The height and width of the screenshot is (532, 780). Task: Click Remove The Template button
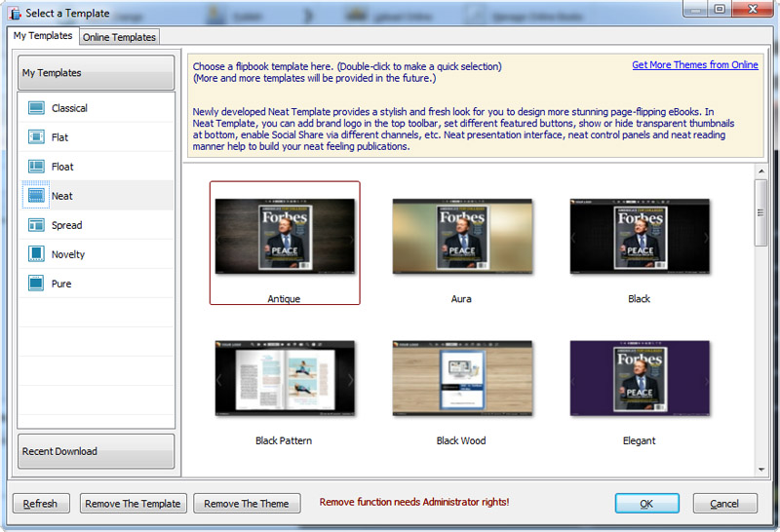[133, 504]
